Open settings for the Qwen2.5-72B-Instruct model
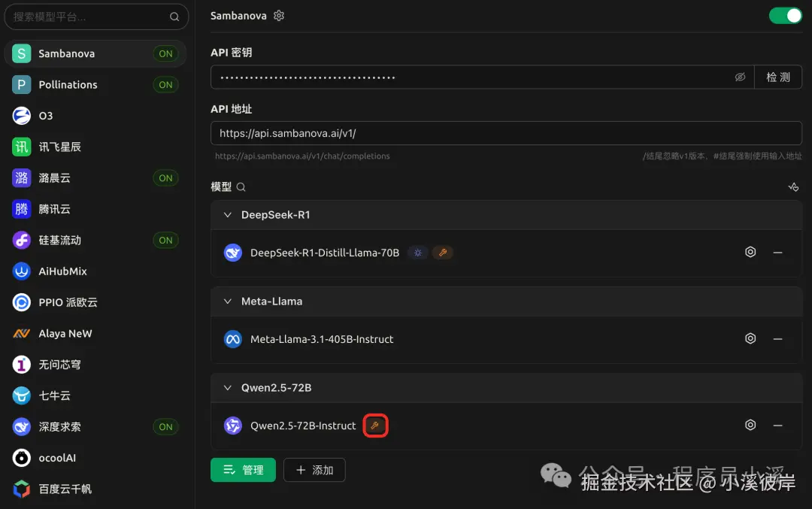The image size is (812, 509). [750, 425]
